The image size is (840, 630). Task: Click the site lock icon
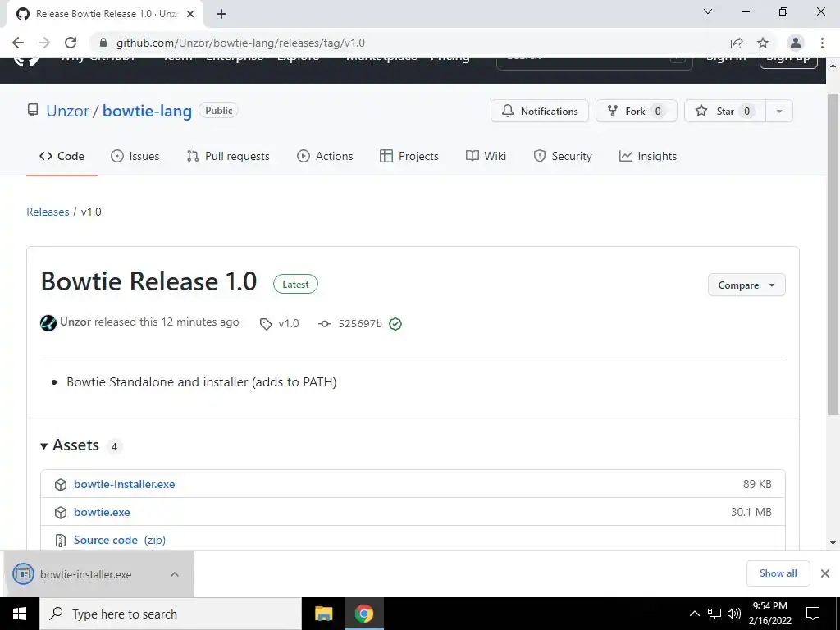(x=103, y=43)
